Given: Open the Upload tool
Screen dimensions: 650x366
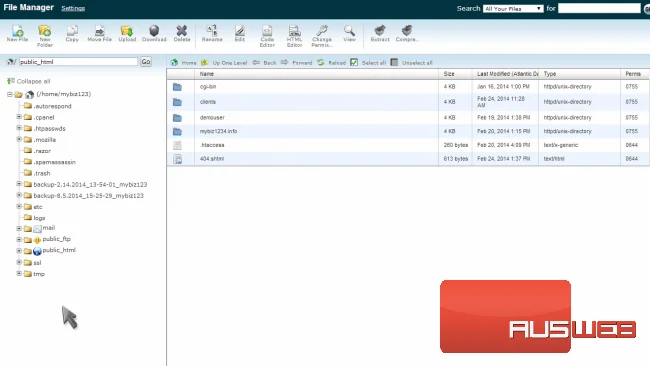Looking at the screenshot, I should pos(127,33).
